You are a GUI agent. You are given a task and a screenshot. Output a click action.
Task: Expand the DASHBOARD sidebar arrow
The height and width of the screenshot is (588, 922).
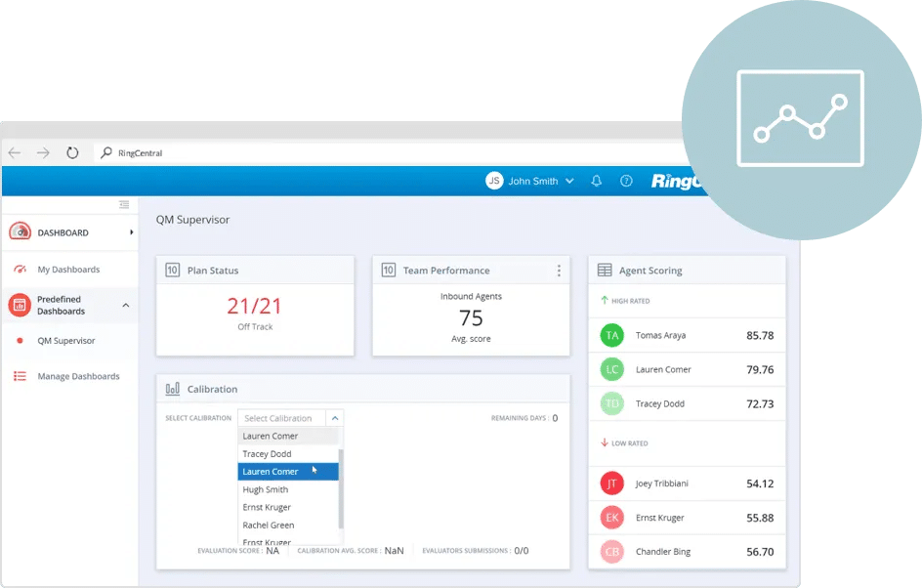(x=131, y=232)
